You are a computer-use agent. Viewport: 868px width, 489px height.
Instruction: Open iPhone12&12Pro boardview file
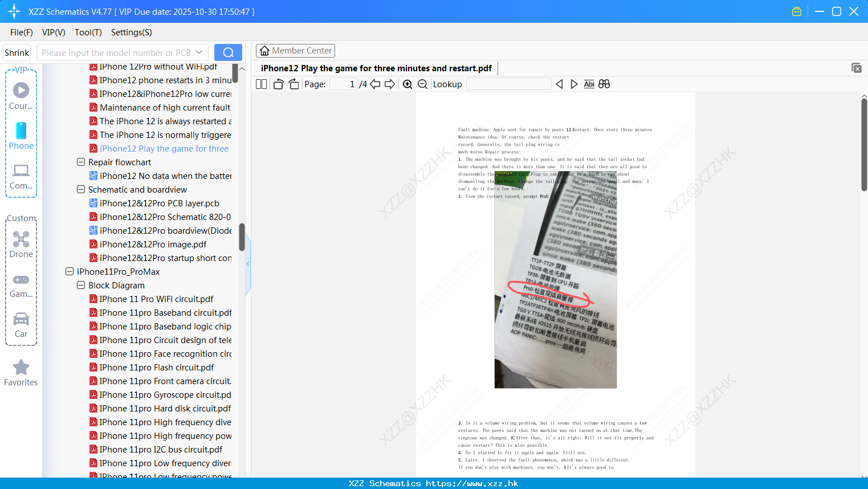[x=160, y=231]
